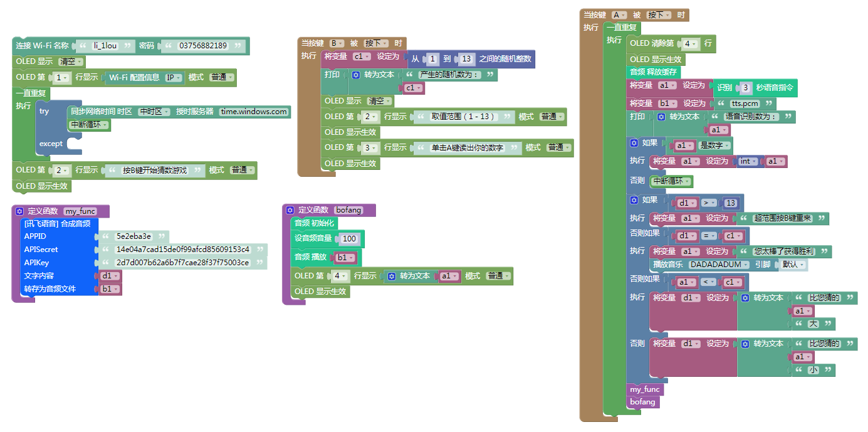
Task: Open 清空 dropdown in the B key block
Action: [x=379, y=101]
